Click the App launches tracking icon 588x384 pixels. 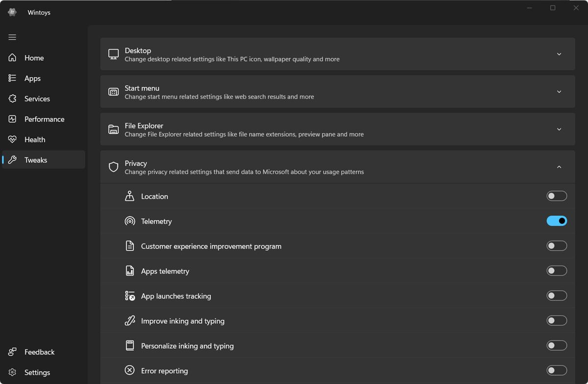[129, 296]
